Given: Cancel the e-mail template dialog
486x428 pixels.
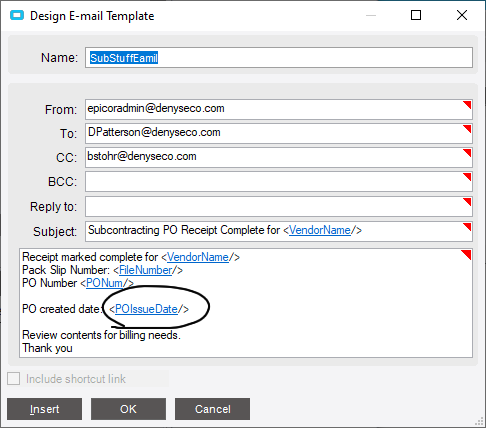Looking at the screenshot, I should [x=212, y=409].
